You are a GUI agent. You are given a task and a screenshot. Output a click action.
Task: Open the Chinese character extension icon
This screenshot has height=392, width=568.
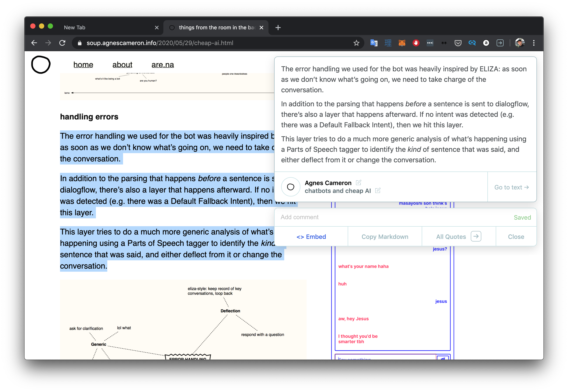click(x=388, y=43)
